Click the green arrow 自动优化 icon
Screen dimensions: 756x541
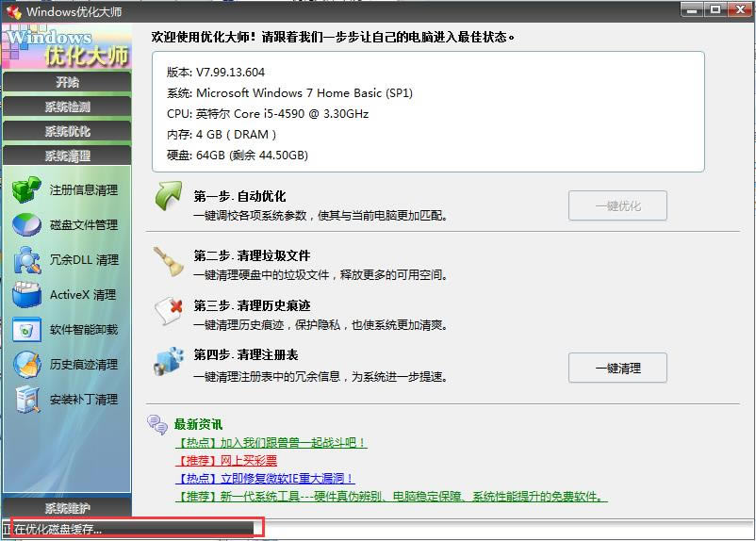coord(169,196)
